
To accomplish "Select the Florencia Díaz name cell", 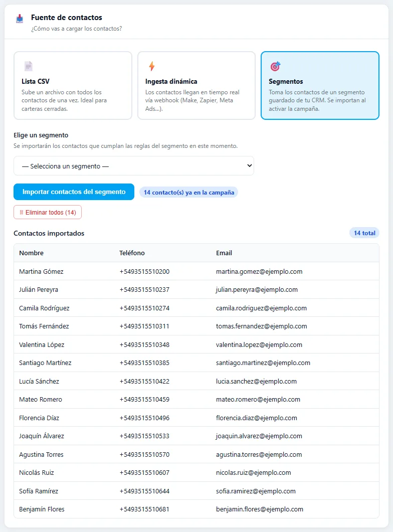I will [x=39, y=418].
